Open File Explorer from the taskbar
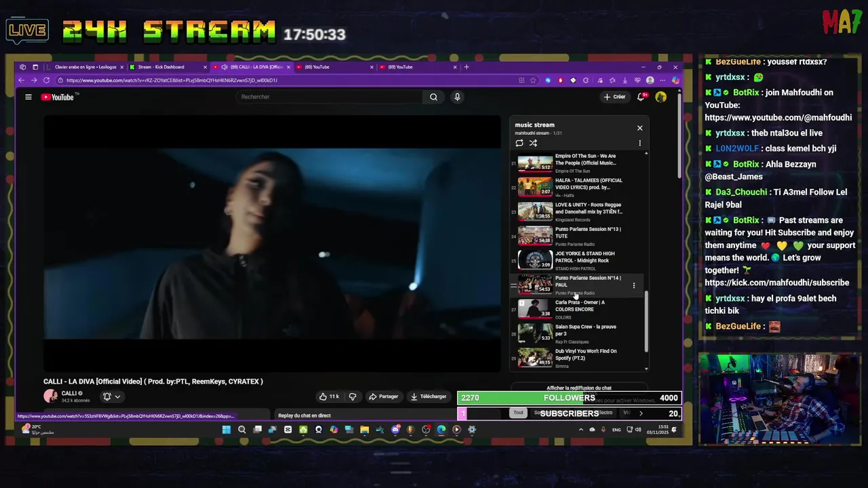Image resolution: width=868 pixels, height=488 pixels. coord(364,430)
